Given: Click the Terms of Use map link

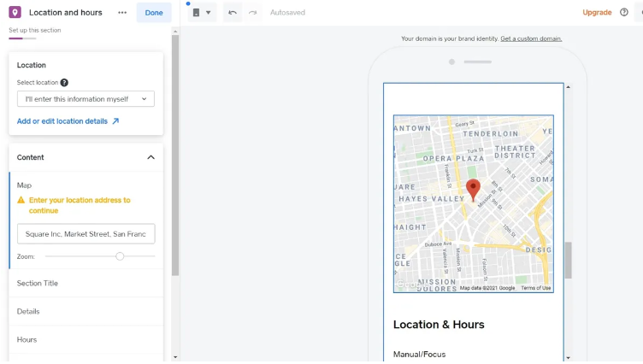Looking at the screenshot, I should click(x=535, y=288).
